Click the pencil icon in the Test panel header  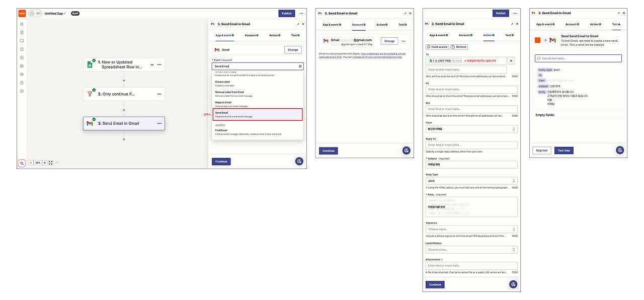coord(619,13)
